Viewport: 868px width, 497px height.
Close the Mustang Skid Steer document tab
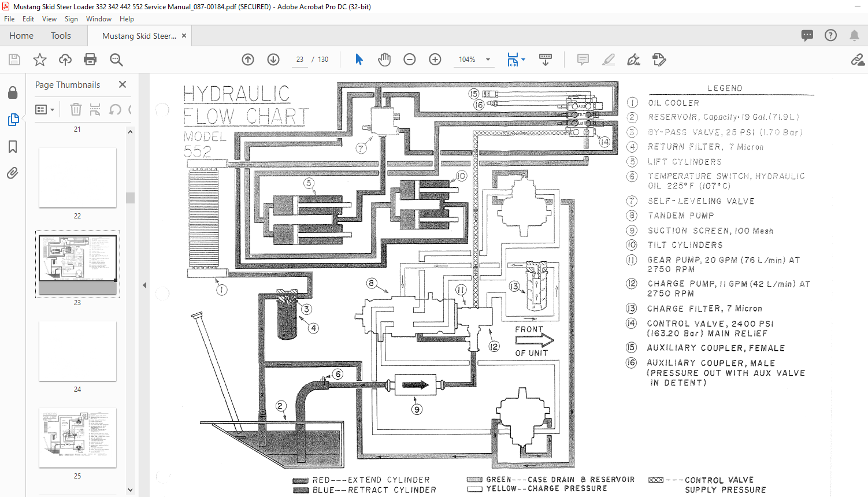click(184, 36)
